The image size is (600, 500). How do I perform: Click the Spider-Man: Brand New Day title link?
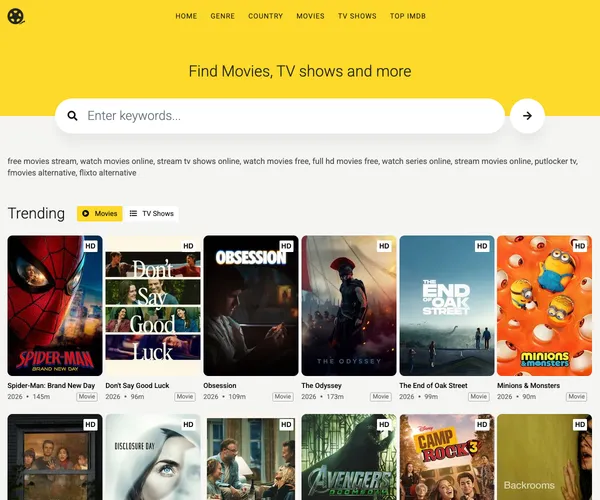click(x=51, y=386)
